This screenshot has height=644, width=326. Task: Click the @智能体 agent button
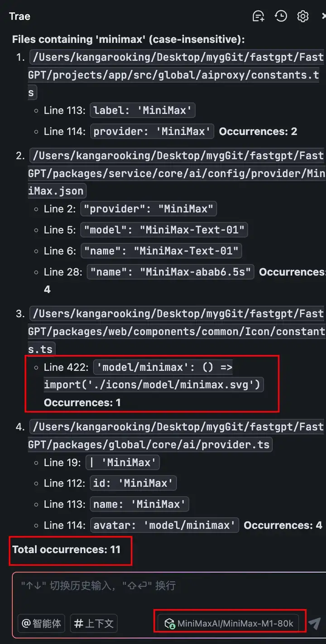coord(42,624)
